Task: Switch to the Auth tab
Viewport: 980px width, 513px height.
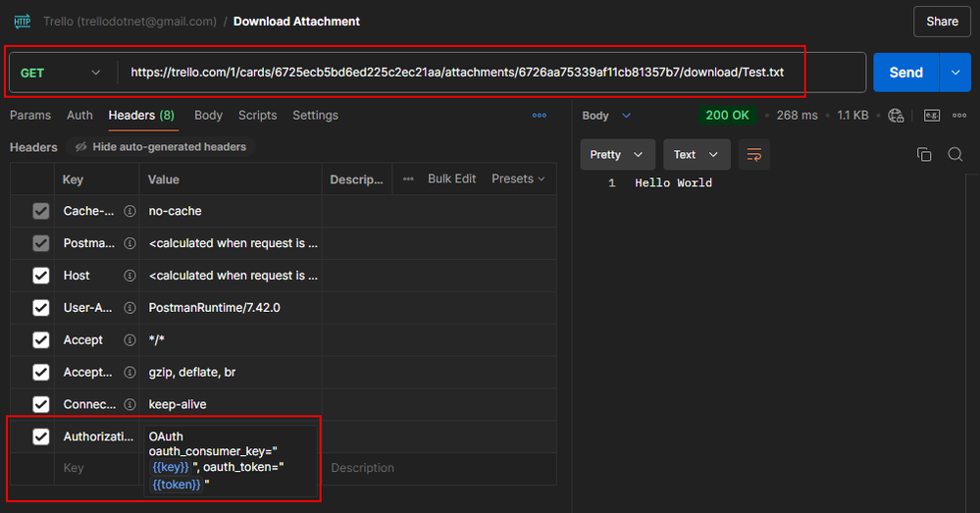Action: coord(79,116)
